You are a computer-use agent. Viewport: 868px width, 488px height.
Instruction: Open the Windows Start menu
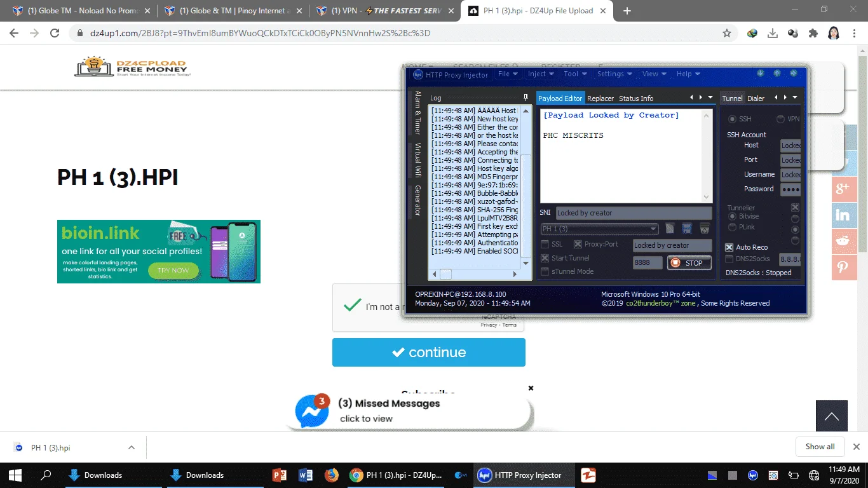click(15, 475)
